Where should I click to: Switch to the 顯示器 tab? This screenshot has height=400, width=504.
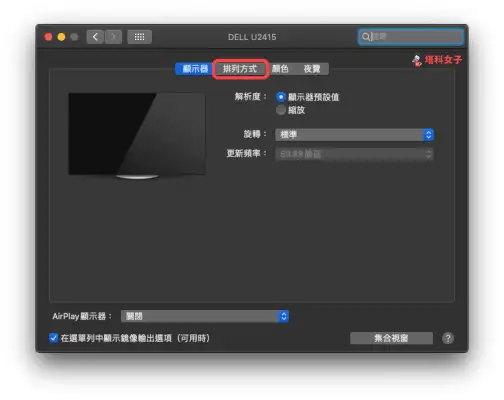pyautogui.click(x=194, y=69)
